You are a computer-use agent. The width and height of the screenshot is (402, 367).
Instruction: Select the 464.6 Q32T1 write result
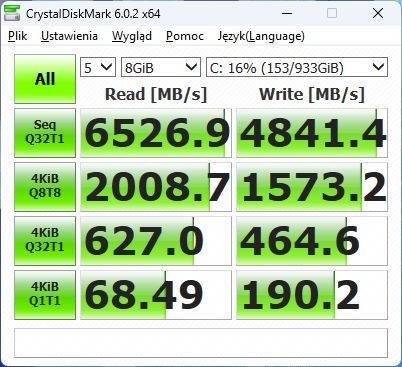312,241
